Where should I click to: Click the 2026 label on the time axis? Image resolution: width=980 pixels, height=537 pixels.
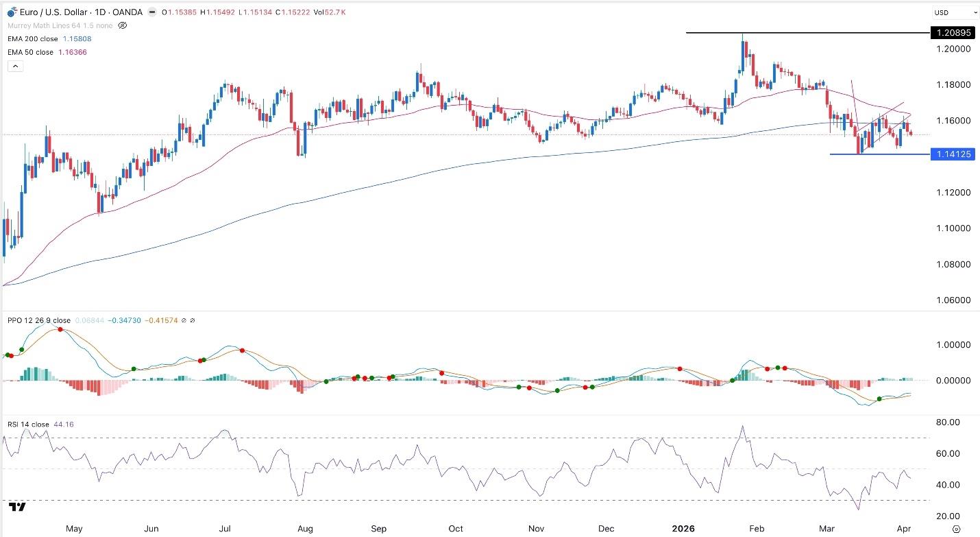click(683, 529)
